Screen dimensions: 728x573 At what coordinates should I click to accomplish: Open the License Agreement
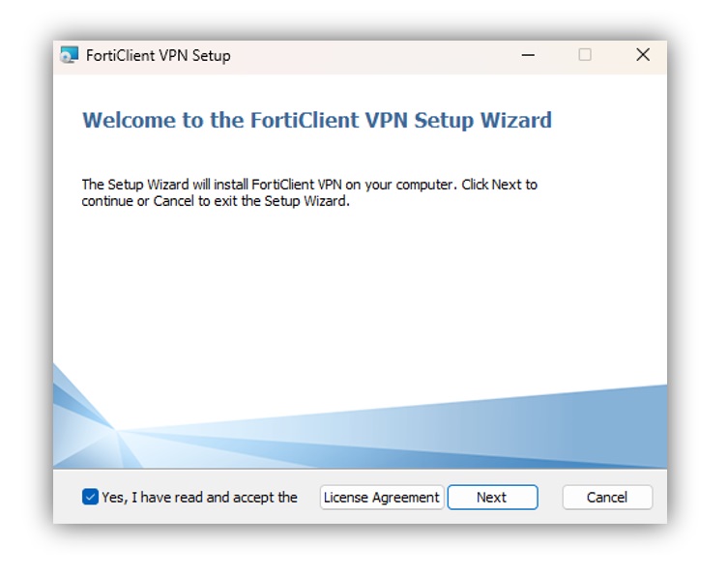click(382, 498)
